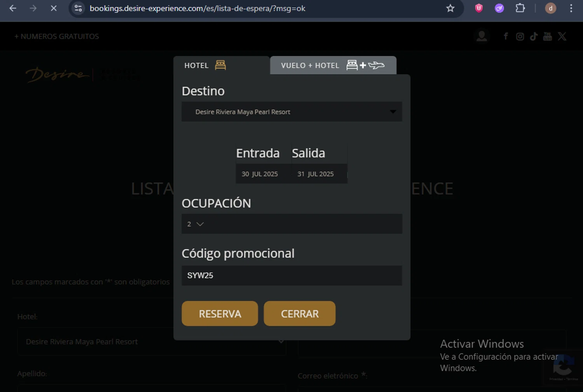This screenshot has width=583, height=392.
Task: Click the promo code field with SYW25
Action: point(291,275)
